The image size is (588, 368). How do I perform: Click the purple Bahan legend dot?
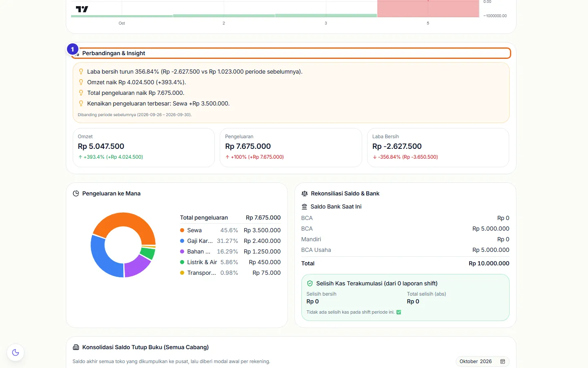[182, 251]
